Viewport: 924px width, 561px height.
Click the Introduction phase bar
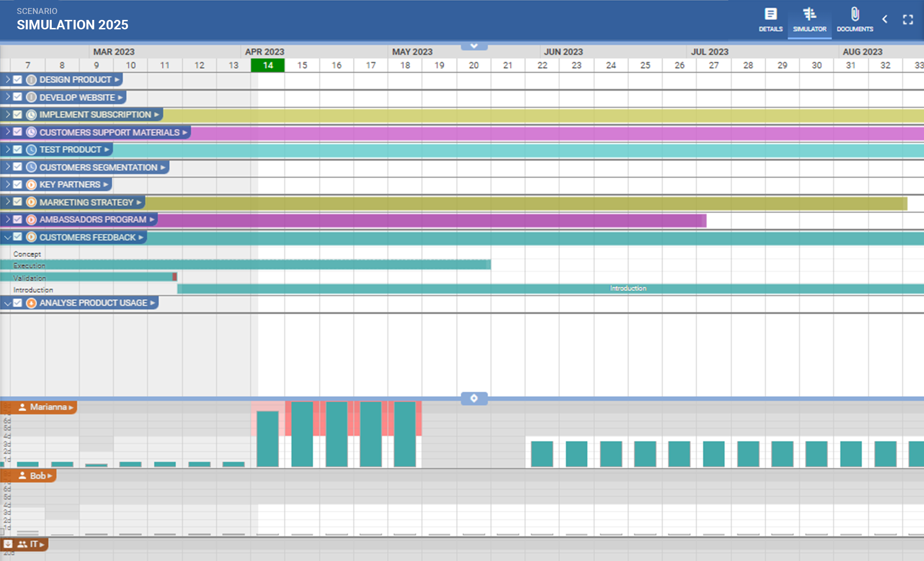click(550, 289)
